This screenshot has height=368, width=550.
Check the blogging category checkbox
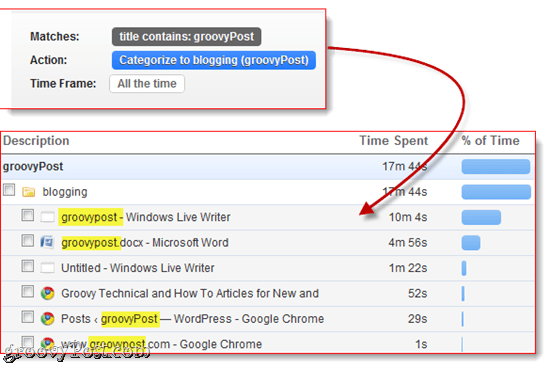point(9,190)
